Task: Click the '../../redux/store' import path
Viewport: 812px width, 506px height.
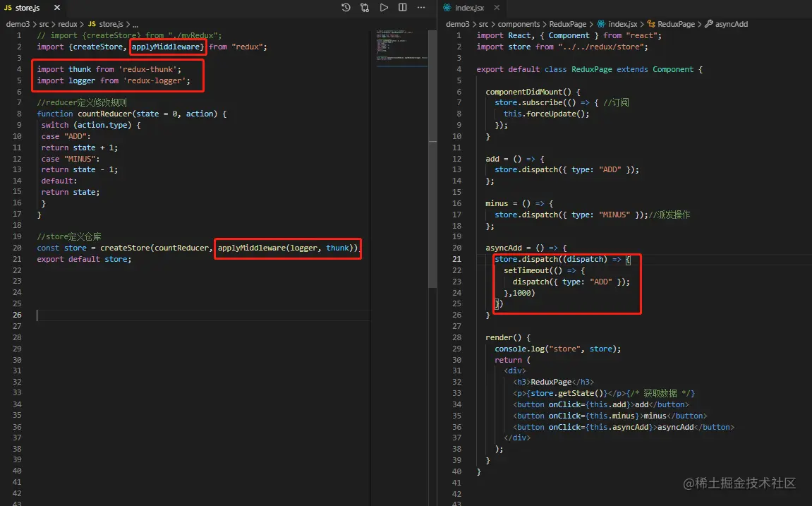Action: (602, 47)
